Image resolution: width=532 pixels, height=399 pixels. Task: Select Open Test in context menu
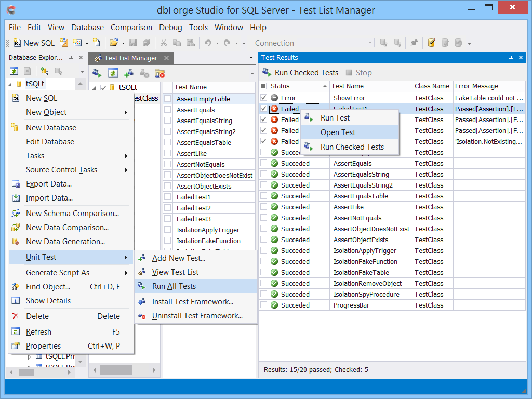coord(350,132)
